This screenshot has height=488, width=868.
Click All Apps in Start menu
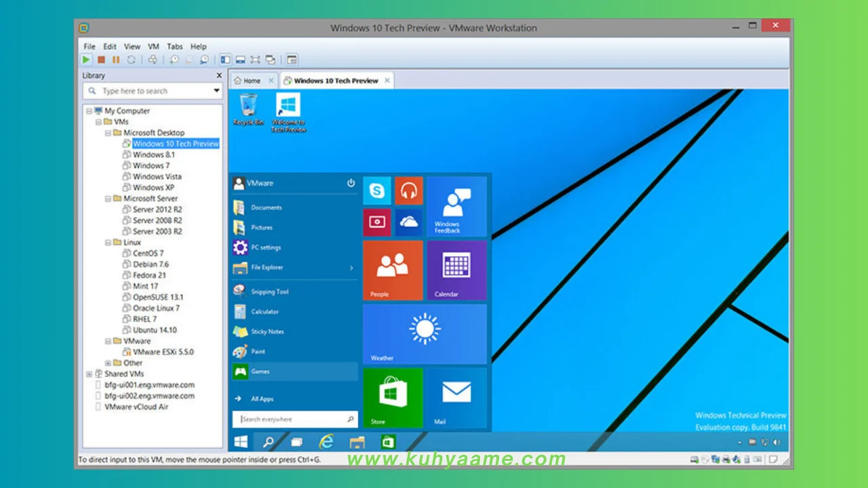point(262,399)
